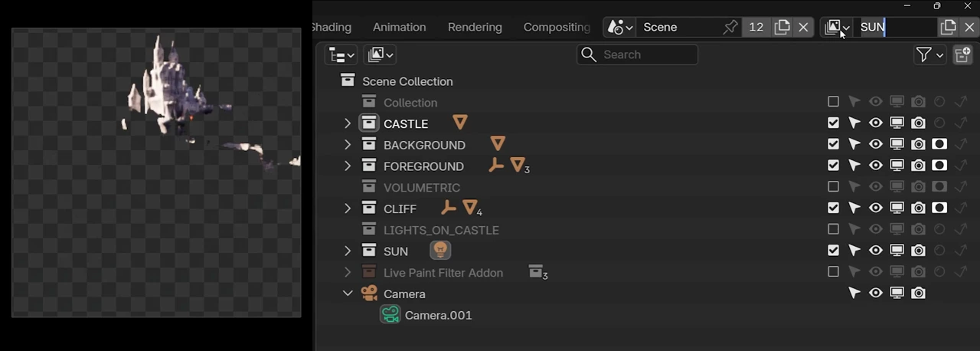Click the new collection icon
This screenshot has height=351, width=980.
coord(962,54)
